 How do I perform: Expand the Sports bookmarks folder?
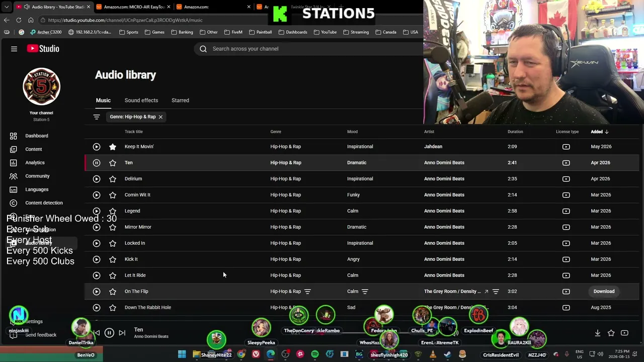click(128, 32)
